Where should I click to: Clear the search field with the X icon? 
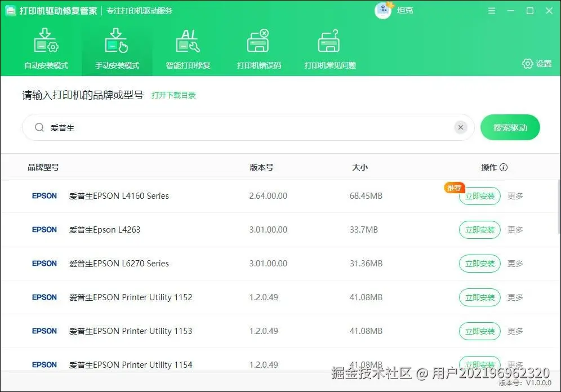pos(461,127)
